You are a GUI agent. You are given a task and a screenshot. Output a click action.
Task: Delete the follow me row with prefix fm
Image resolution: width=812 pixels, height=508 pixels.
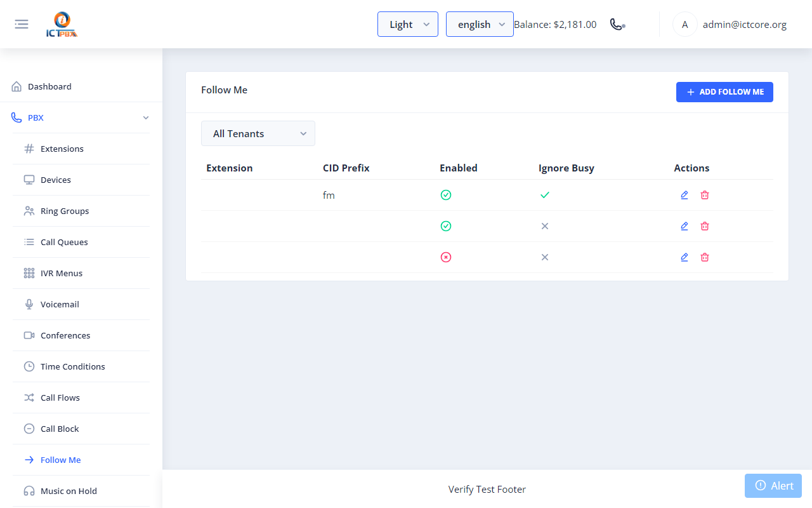pyautogui.click(x=705, y=195)
